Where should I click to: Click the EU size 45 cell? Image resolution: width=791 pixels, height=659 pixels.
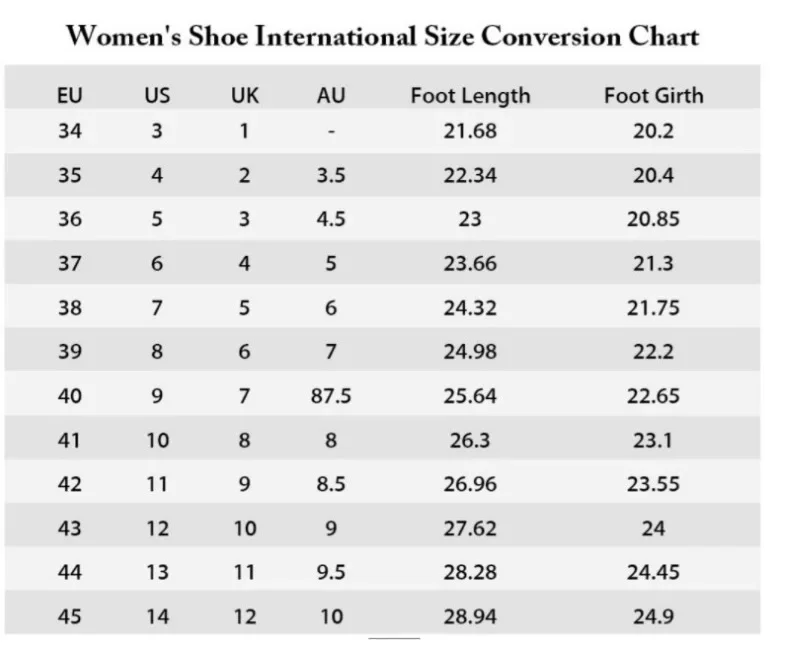[70, 617]
